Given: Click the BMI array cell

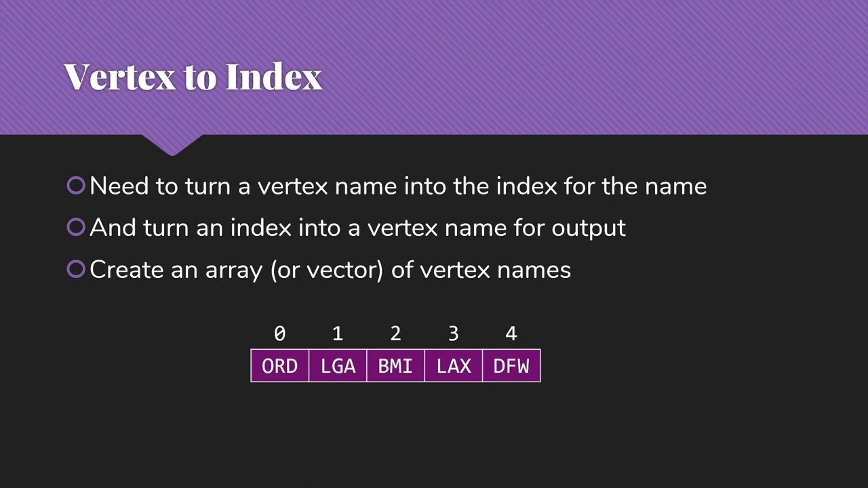Looking at the screenshot, I should coord(395,366).
